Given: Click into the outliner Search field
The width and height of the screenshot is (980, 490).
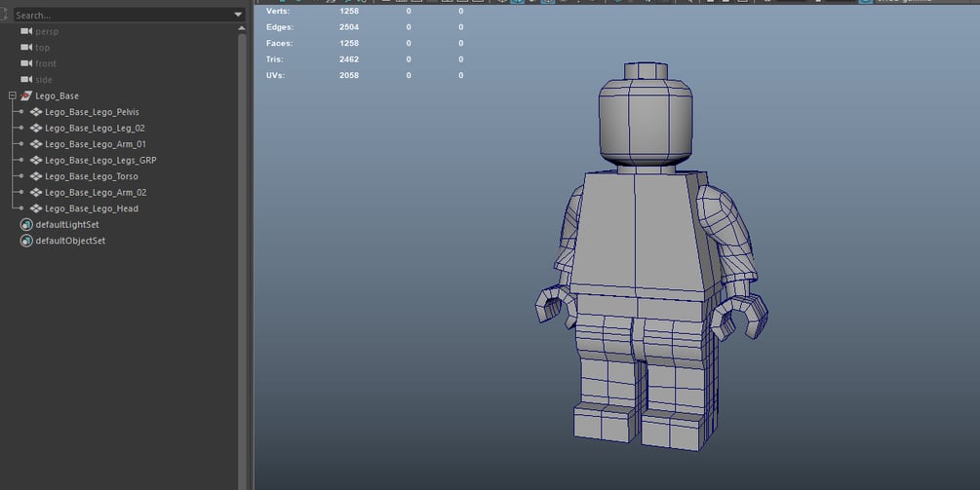Looking at the screenshot, I should (x=123, y=15).
